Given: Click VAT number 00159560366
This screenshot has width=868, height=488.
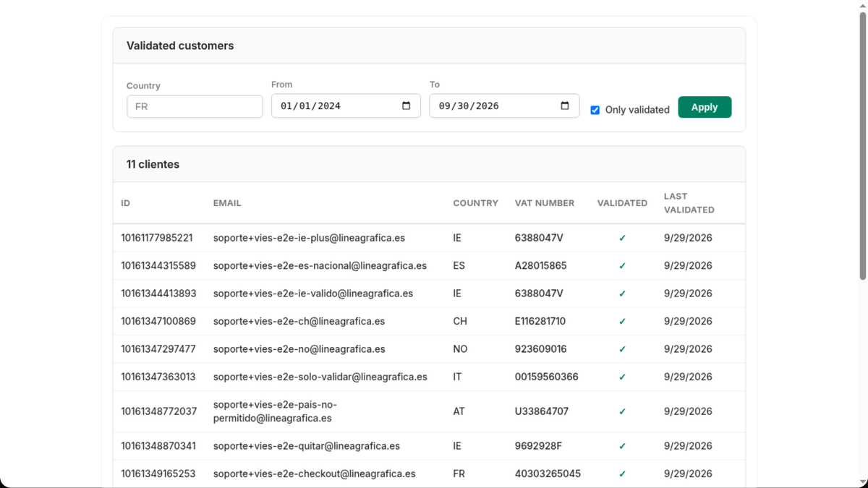Looking at the screenshot, I should pyautogui.click(x=547, y=377).
